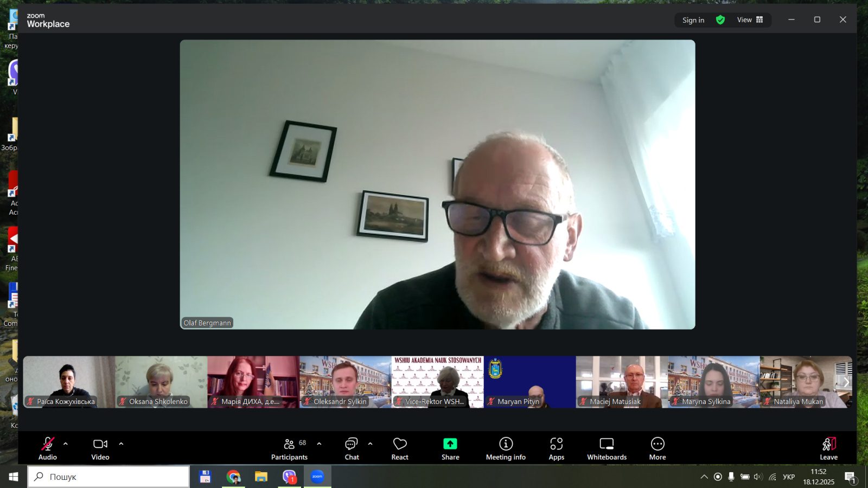Screen dimensions: 868x488
Task: Click the green Share screen button
Action: 450,449
